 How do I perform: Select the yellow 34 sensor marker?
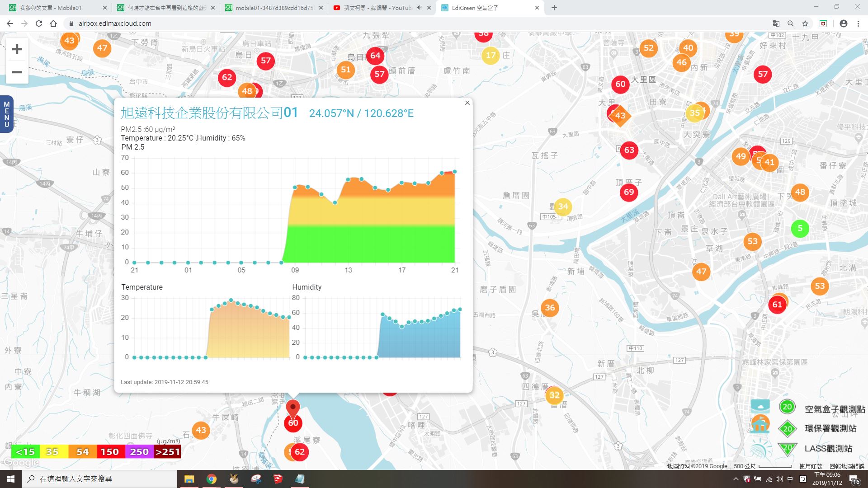point(563,206)
